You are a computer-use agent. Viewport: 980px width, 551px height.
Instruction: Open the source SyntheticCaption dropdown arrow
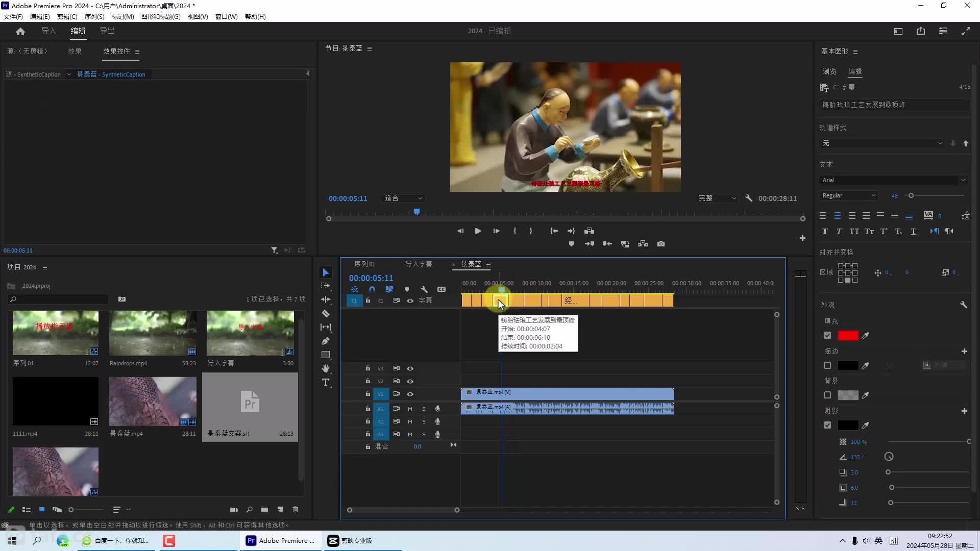pyautogui.click(x=69, y=74)
